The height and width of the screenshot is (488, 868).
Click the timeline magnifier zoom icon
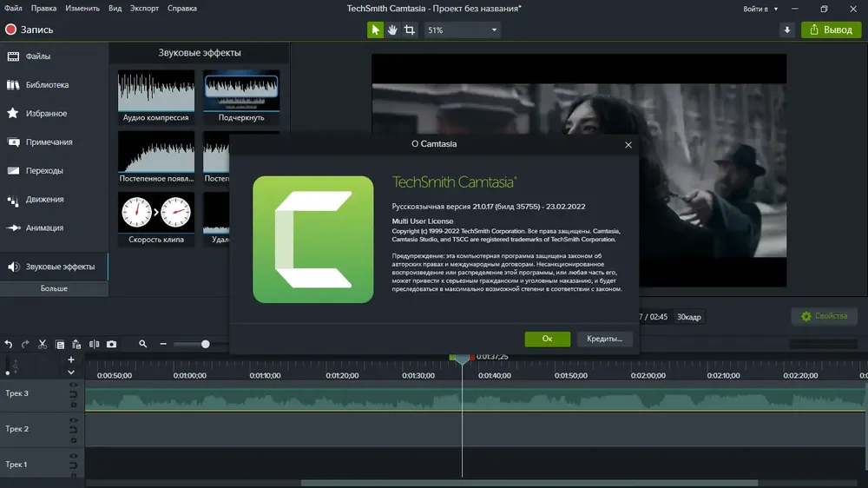tap(143, 344)
